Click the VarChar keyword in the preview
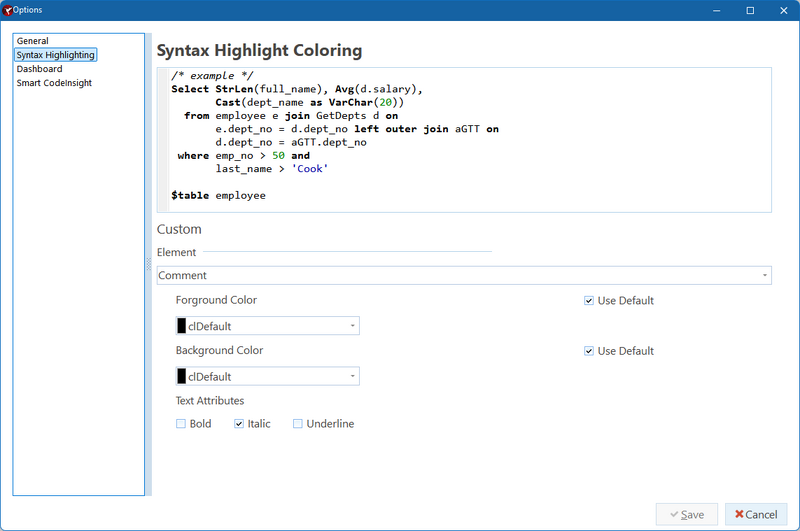800x531 pixels. click(351, 102)
